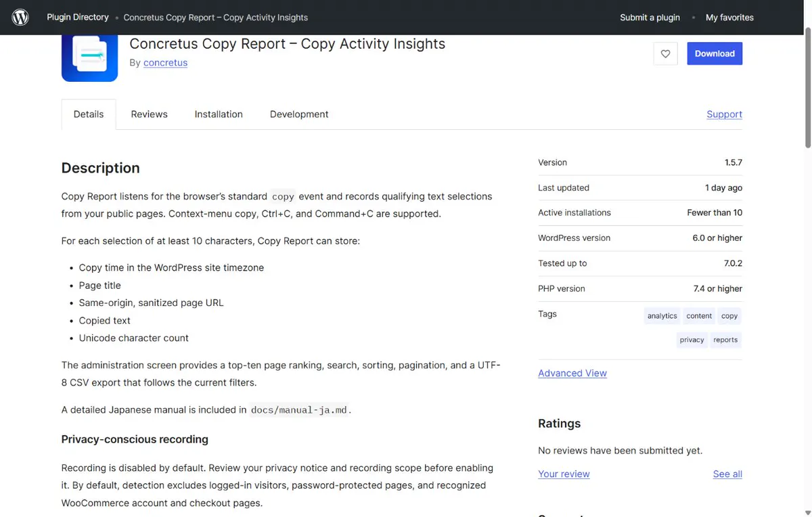Open the Plugin Directory menu item

[78, 17]
